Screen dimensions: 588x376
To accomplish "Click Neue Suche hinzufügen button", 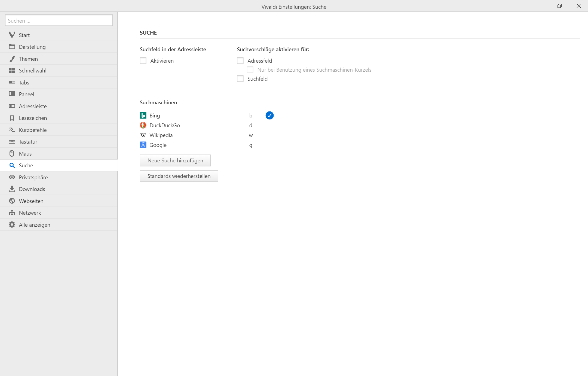I will 175,160.
